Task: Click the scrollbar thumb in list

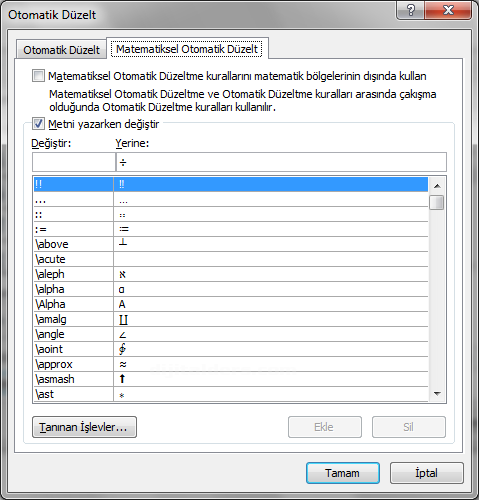Action: (437, 203)
